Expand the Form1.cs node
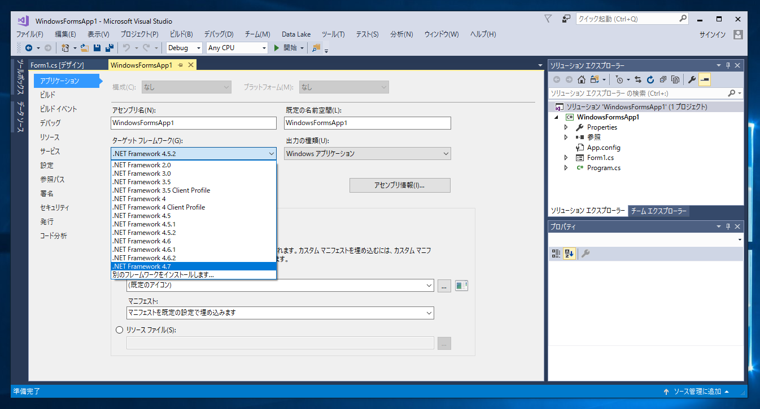The height and width of the screenshot is (409, 760). pyautogui.click(x=566, y=157)
